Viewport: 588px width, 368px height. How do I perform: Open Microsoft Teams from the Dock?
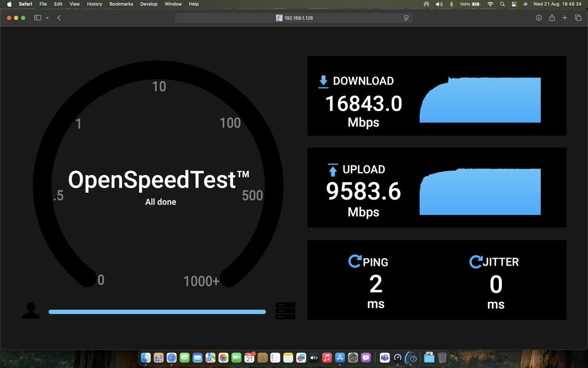pos(384,358)
